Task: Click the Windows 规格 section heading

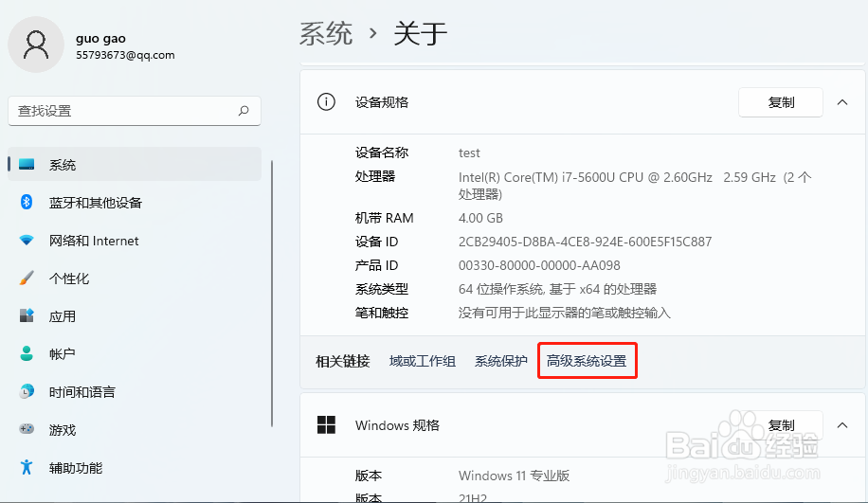Action: [397, 425]
